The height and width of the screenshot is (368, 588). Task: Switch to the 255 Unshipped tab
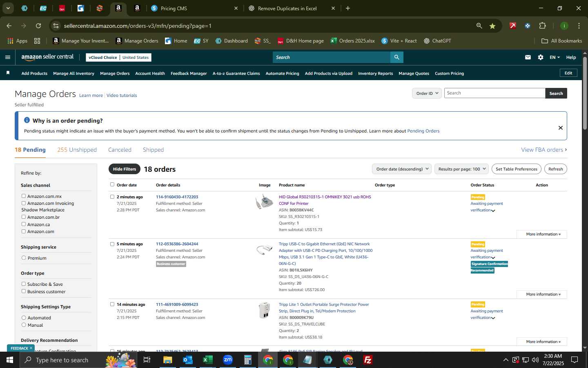pyautogui.click(x=77, y=150)
